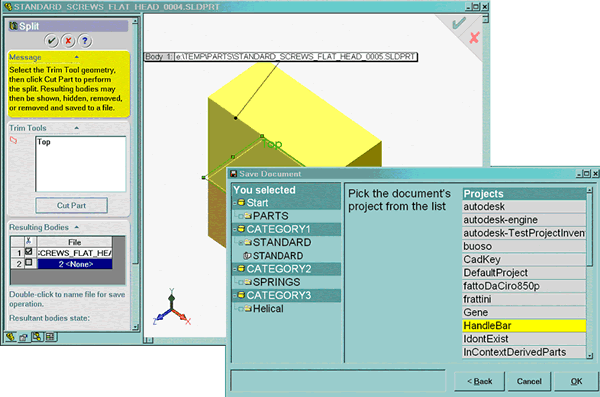Screen dimensions: 600x397
Task: Click the Cut Part button
Action: [72, 206]
